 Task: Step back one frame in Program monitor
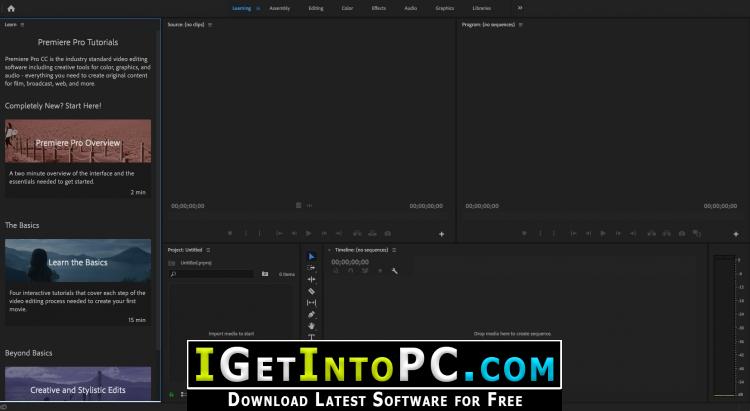[588, 233]
